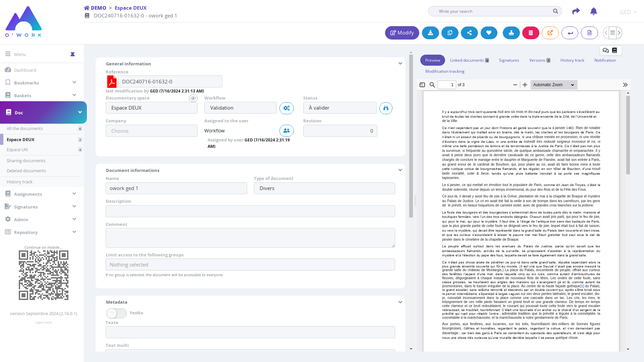The width and height of the screenshot is (644, 362).
Task: Open the Automatic Zoom dropdown
Action: tap(554, 85)
